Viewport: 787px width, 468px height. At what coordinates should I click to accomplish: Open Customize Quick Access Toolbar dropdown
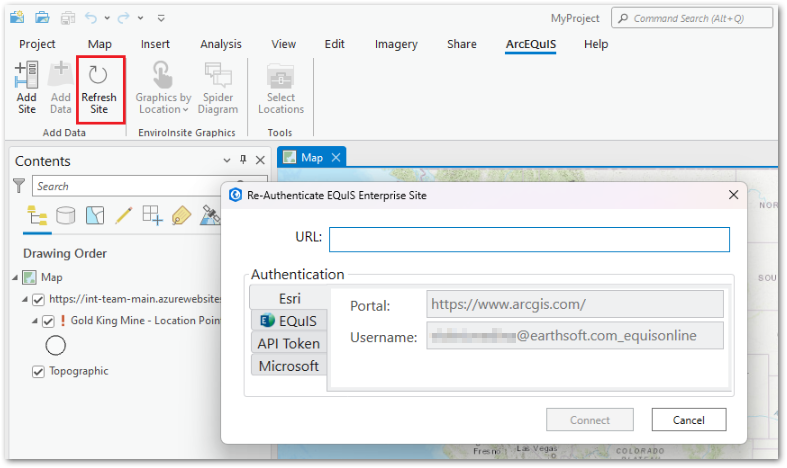(x=161, y=18)
